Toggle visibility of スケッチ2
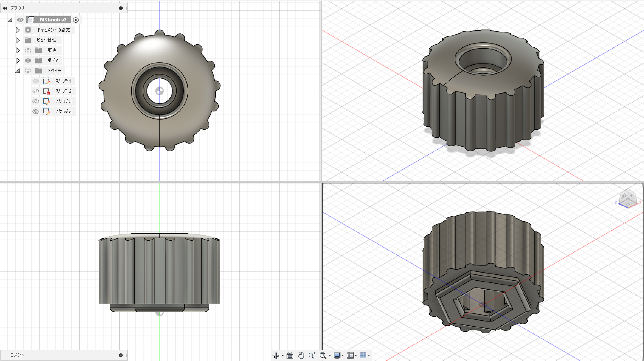Image resolution: width=644 pixels, height=361 pixels. (x=36, y=91)
